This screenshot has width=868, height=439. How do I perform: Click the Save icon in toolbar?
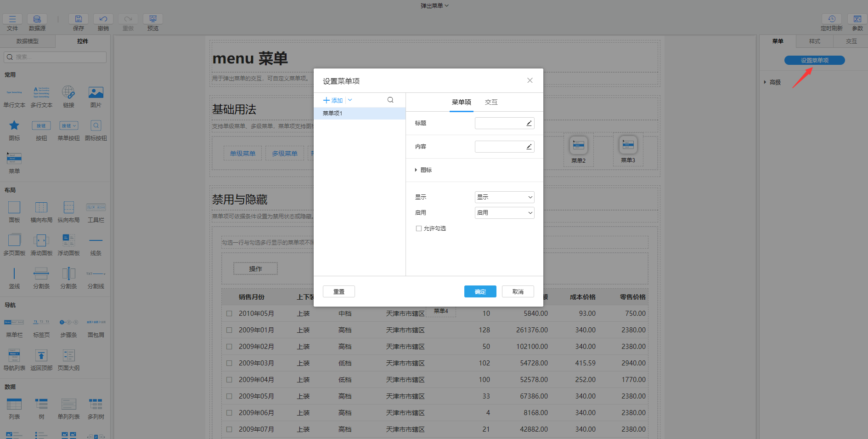[79, 19]
